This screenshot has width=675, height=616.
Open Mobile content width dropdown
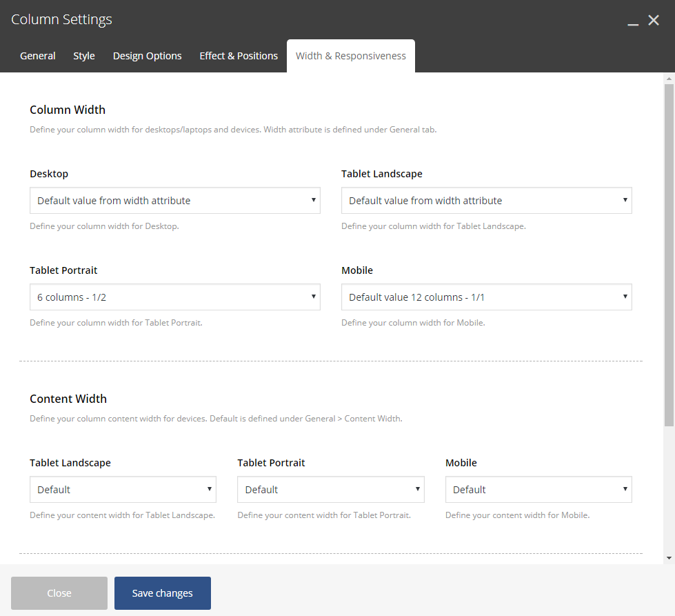[x=538, y=489]
